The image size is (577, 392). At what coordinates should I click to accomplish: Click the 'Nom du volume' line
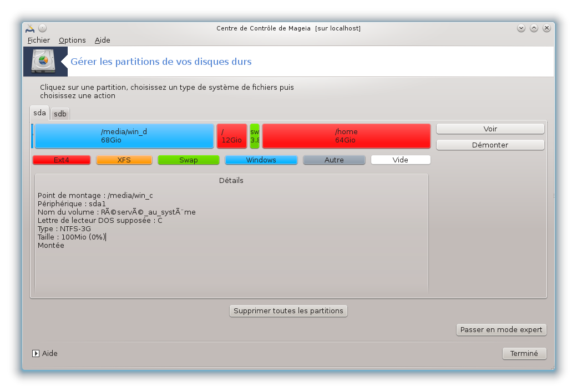pyautogui.click(x=117, y=212)
